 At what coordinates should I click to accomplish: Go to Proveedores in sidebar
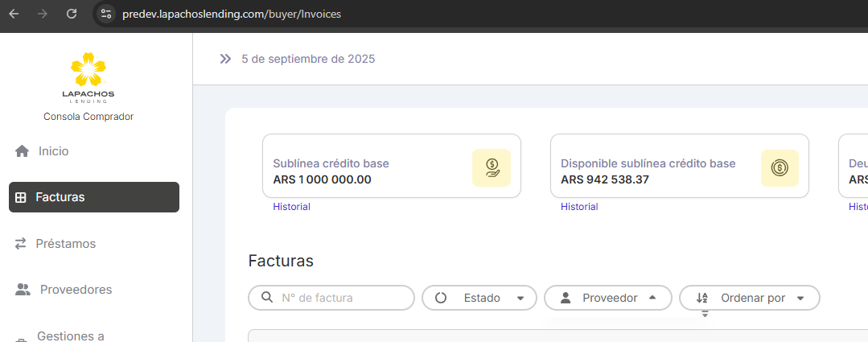[x=75, y=290]
